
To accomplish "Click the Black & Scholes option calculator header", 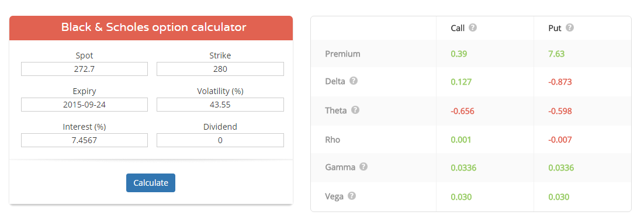I will (x=151, y=28).
